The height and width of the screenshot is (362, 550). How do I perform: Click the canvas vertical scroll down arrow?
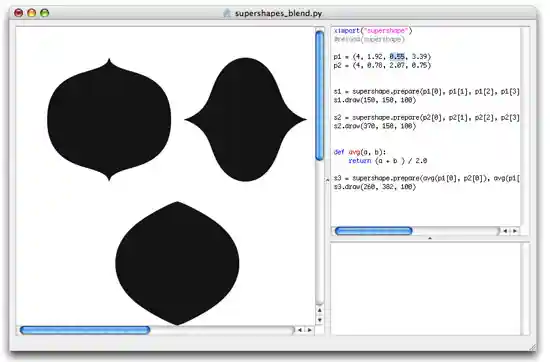[x=320, y=320]
